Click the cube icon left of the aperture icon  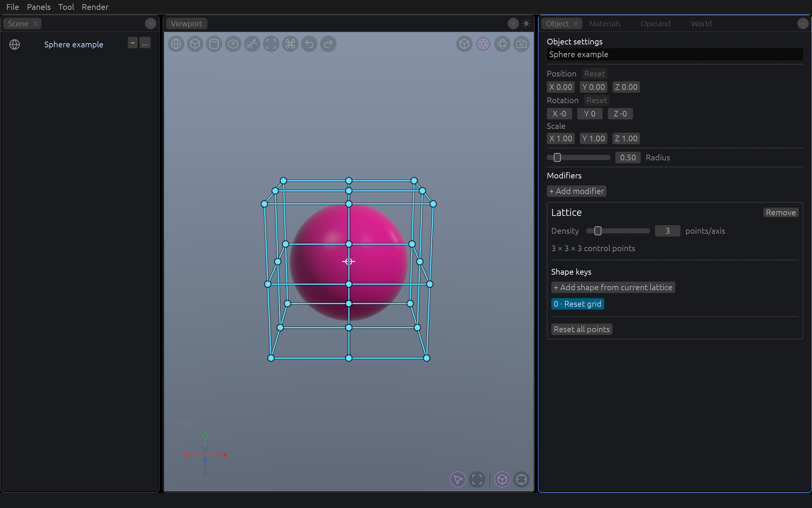(464, 44)
